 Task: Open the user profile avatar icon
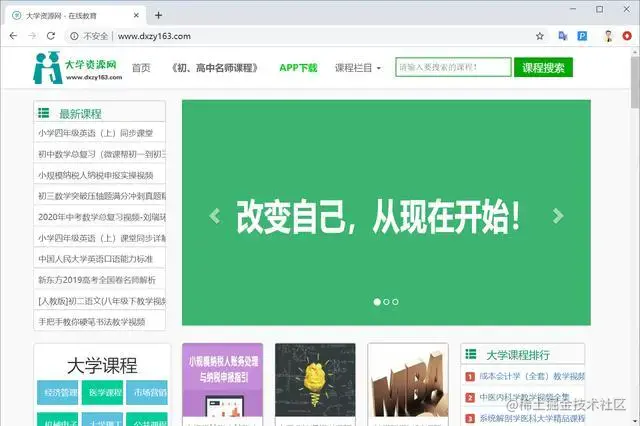click(608, 36)
